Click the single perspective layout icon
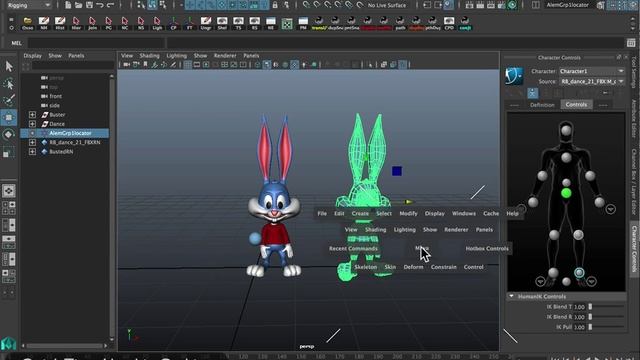 (x=9, y=191)
